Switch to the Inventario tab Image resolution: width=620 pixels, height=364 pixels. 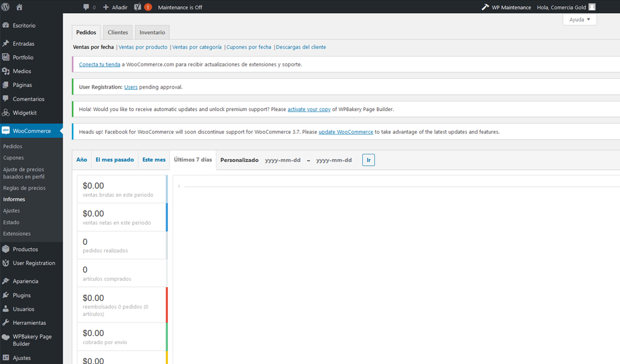pyautogui.click(x=153, y=32)
